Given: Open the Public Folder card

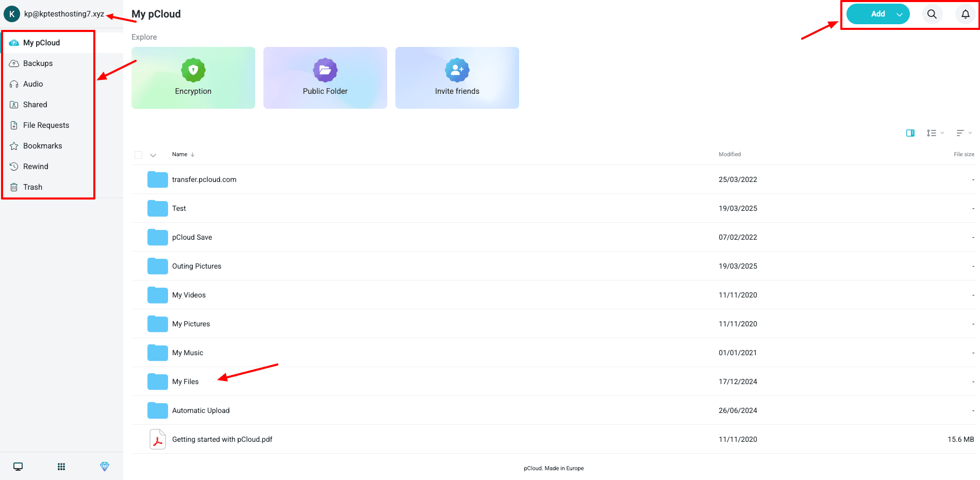Looking at the screenshot, I should 325,78.
